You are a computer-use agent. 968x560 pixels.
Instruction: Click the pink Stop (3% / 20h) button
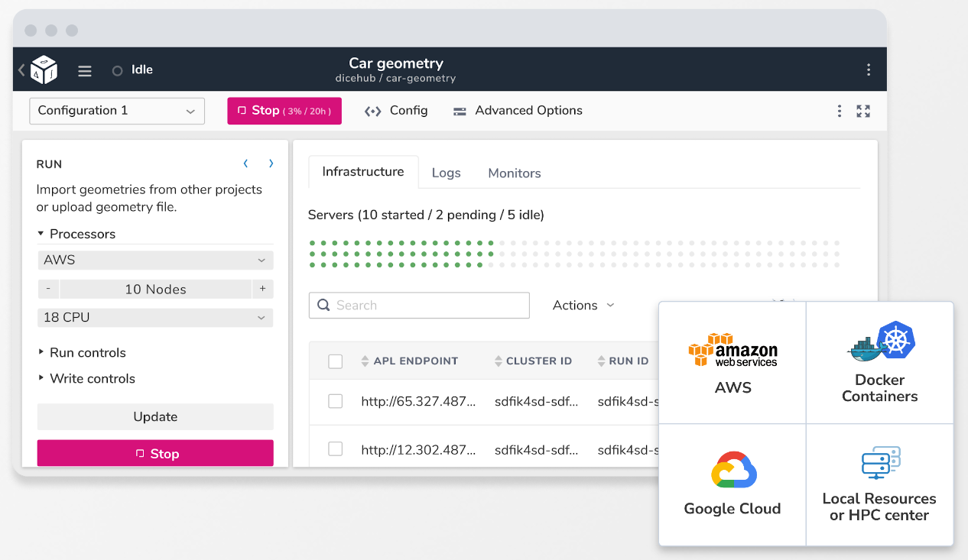click(x=284, y=111)
